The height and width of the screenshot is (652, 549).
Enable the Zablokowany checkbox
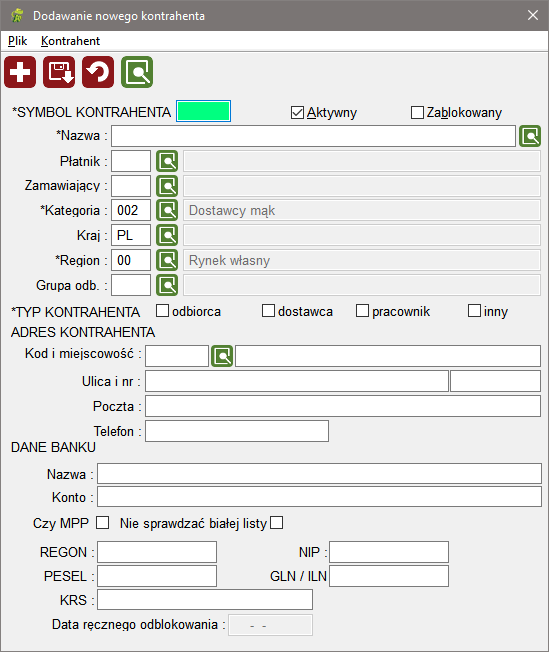click(x=417, y=112)
